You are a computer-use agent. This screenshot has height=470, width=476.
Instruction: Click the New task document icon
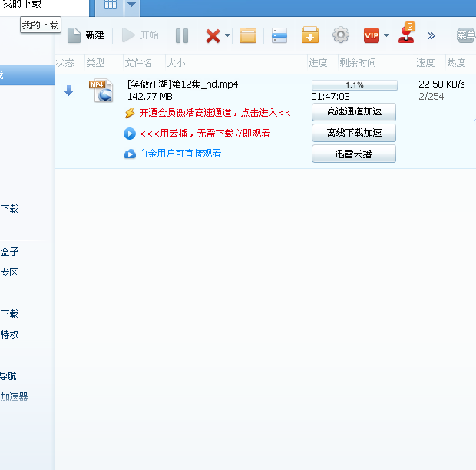[74, 35]
